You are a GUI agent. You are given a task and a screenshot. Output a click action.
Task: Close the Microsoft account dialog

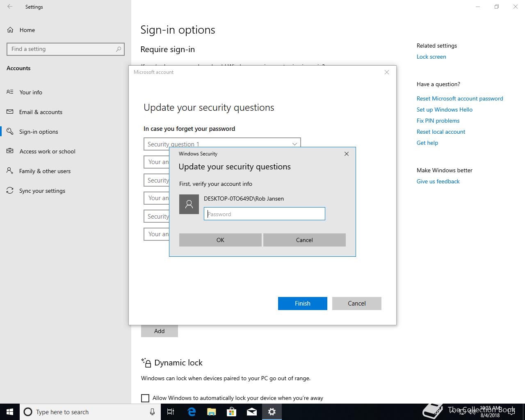387,72
